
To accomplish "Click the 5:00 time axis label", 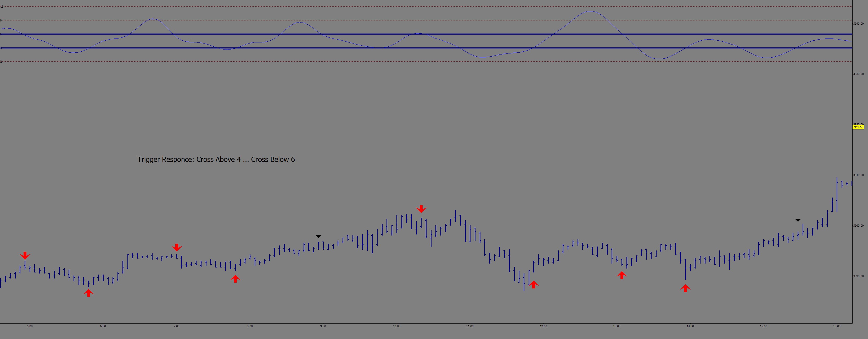I will (x=30, y=326).
